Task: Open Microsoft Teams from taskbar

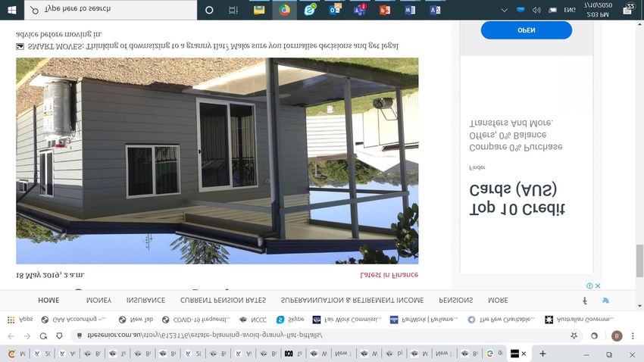Action: click(360, 10)
